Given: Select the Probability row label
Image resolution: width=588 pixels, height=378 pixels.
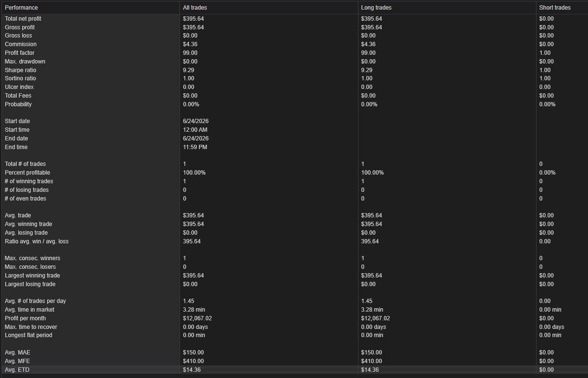Looking at the screenshot, I should tap(18, 104).
